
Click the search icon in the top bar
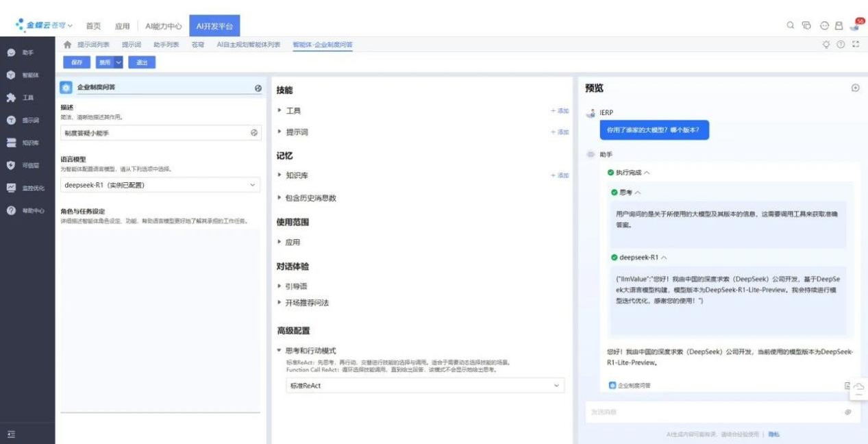coord(790,25)
